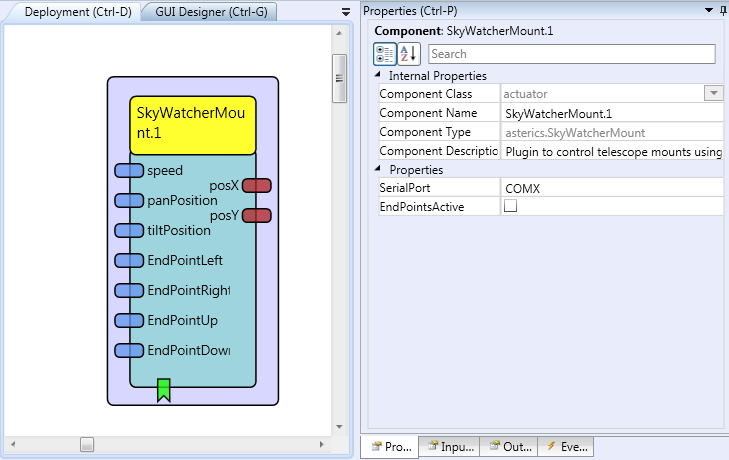Click the EndPointsActive property label
729x460 pixels.
pyautogui.click(x=422, y=207)
